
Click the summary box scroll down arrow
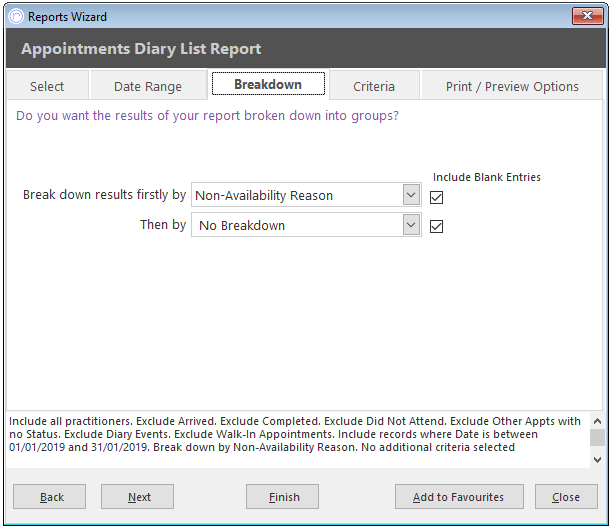[x=597, y=460]
